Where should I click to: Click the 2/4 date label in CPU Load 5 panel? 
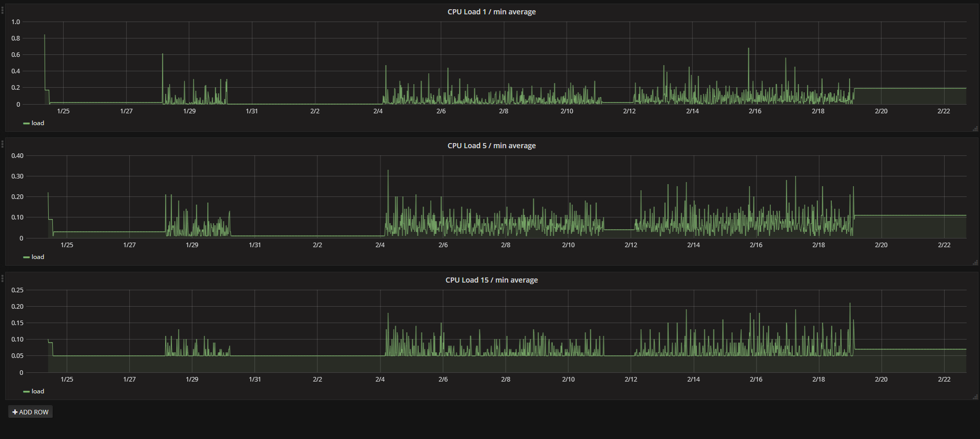(380, 245)
